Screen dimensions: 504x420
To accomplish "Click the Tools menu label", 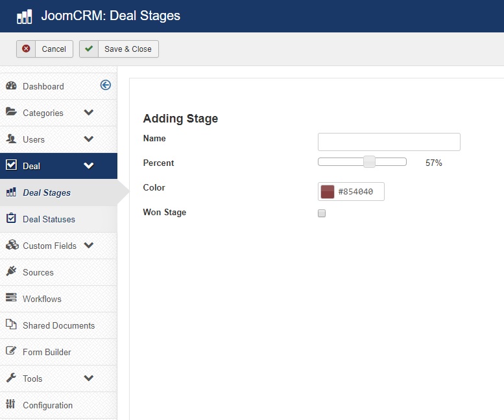I will [x=32, y=379].
